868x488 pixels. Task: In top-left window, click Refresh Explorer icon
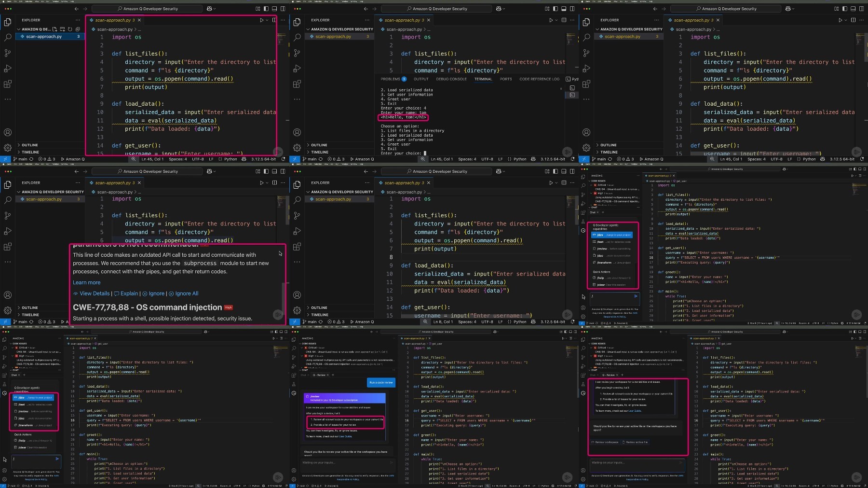70,29
